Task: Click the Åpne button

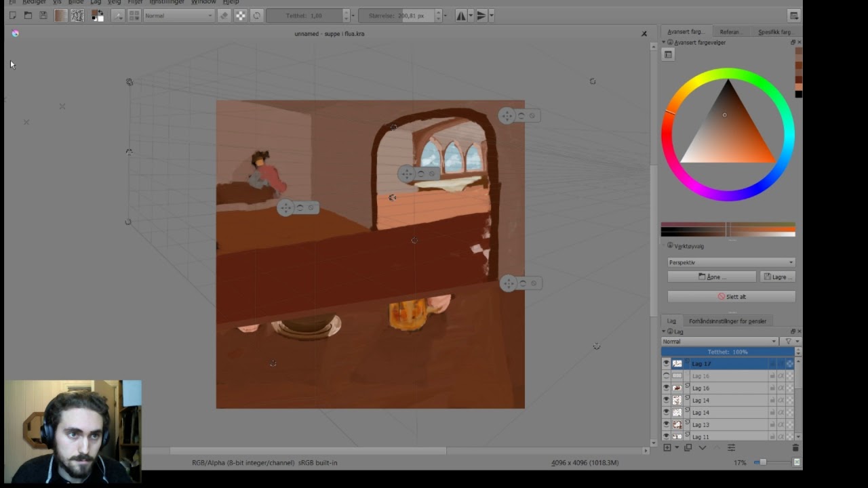Action: pos(711,277)
